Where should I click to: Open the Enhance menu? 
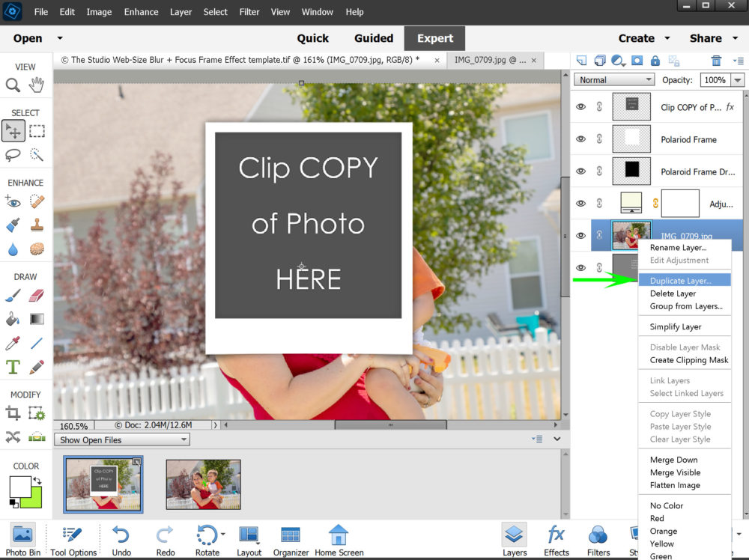141,12
